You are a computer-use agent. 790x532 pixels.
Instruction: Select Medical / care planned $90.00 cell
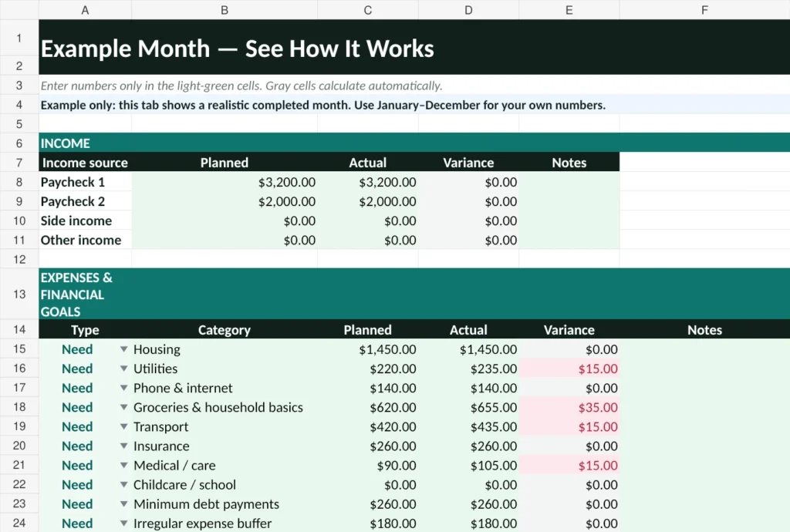pyautogui.click(x=368, y=465)
